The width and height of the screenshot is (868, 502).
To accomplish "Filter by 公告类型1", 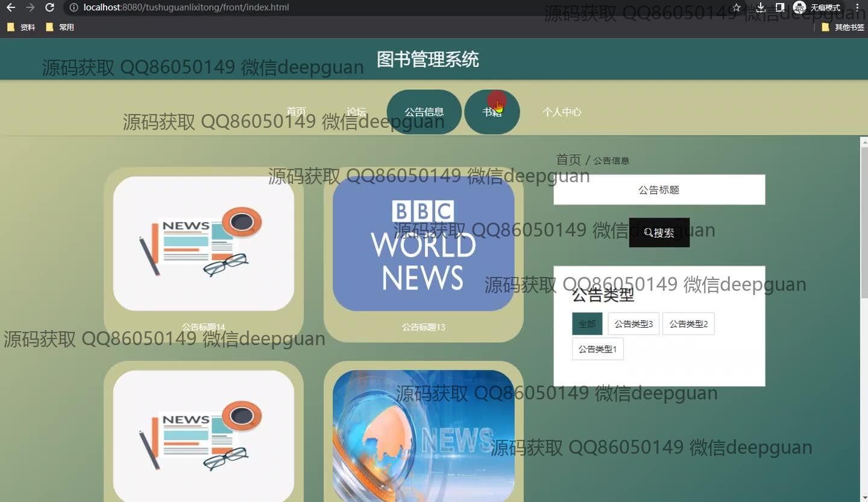I will tap(597, 349).
